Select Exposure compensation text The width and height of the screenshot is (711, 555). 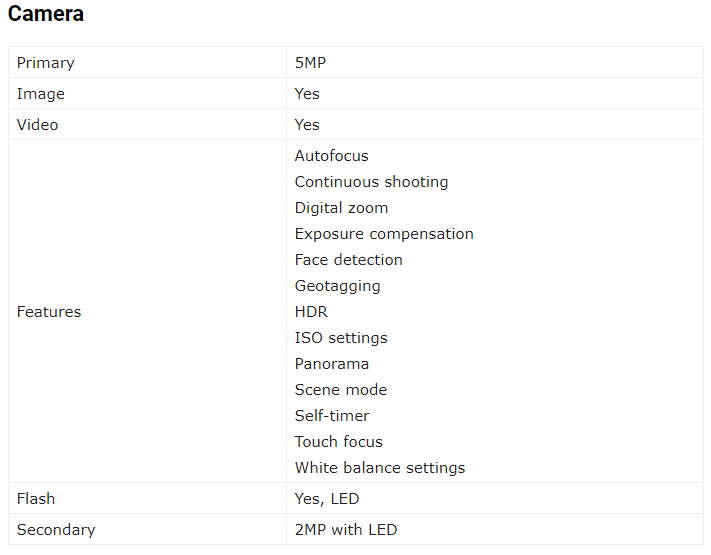click(x=384, y=234)
